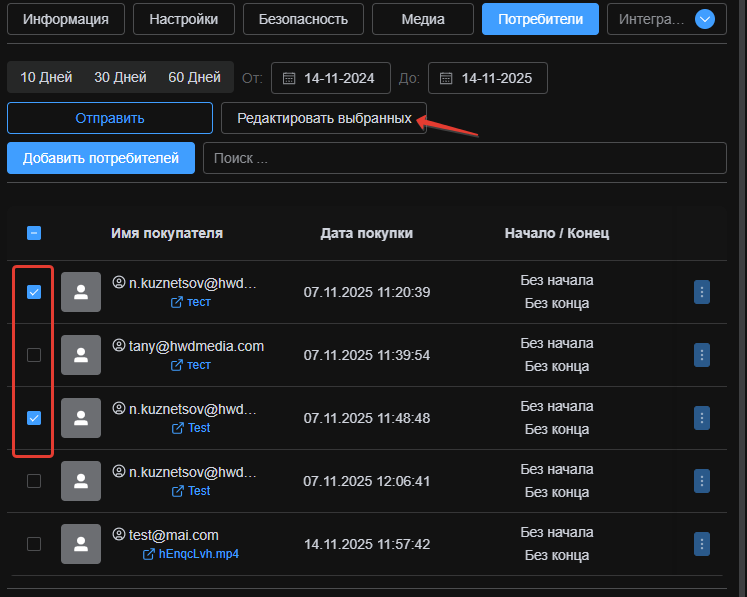Click date 07.11.2025 12:06:41

[367, 481]
